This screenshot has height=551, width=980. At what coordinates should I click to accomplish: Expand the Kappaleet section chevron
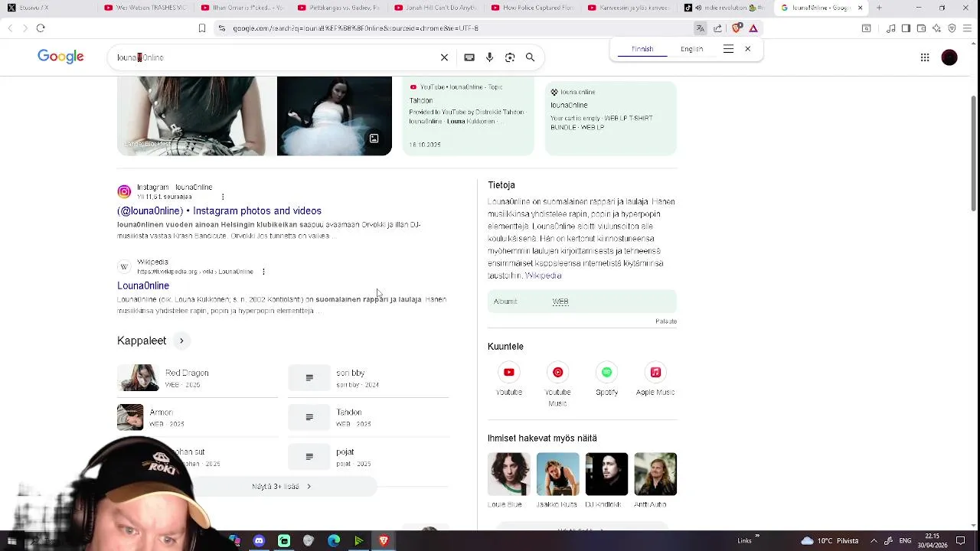tap(181, 341)
